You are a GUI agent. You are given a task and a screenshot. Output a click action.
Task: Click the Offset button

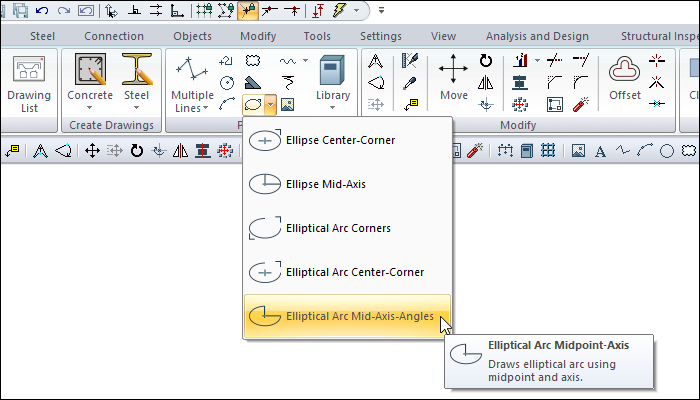[625, 77]
